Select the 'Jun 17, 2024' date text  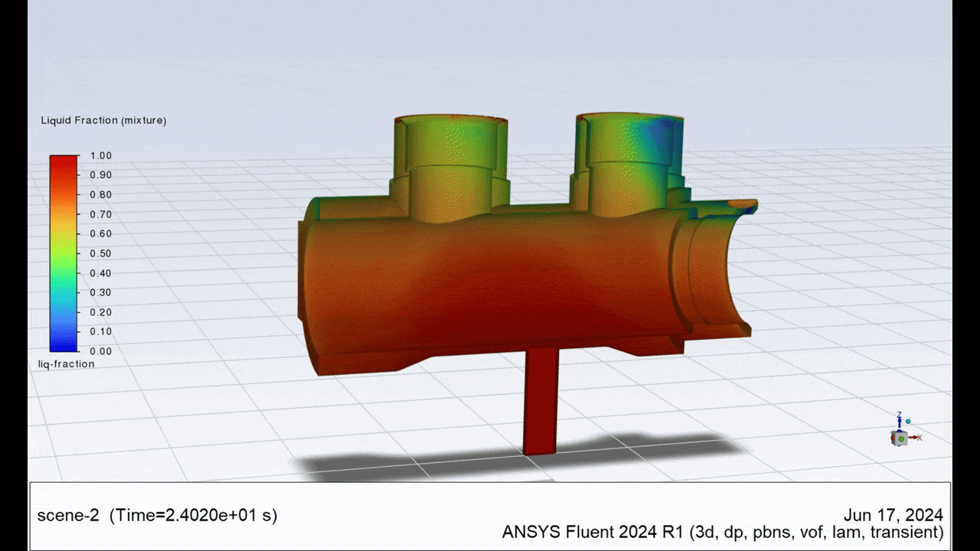(893, 516)
